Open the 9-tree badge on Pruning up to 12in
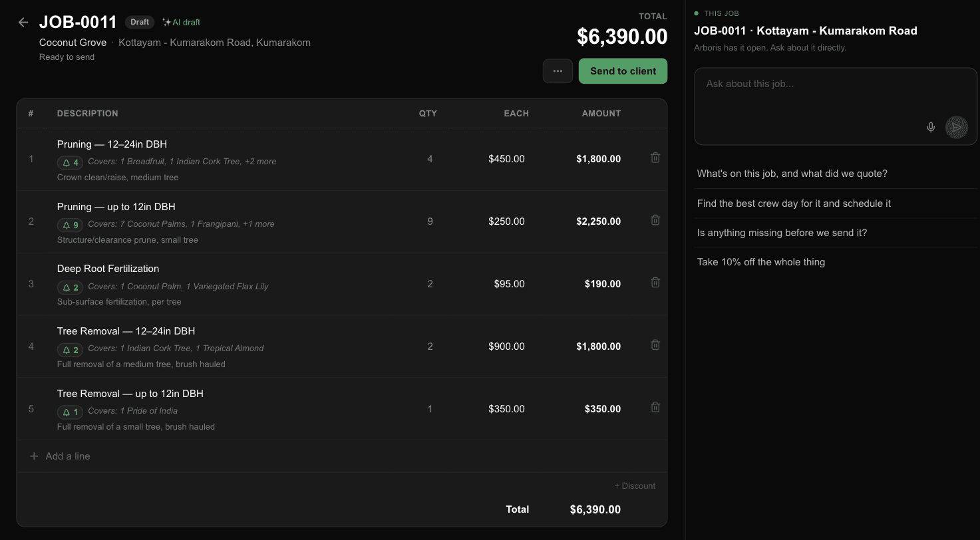980x540 pixels. [70, 225]
